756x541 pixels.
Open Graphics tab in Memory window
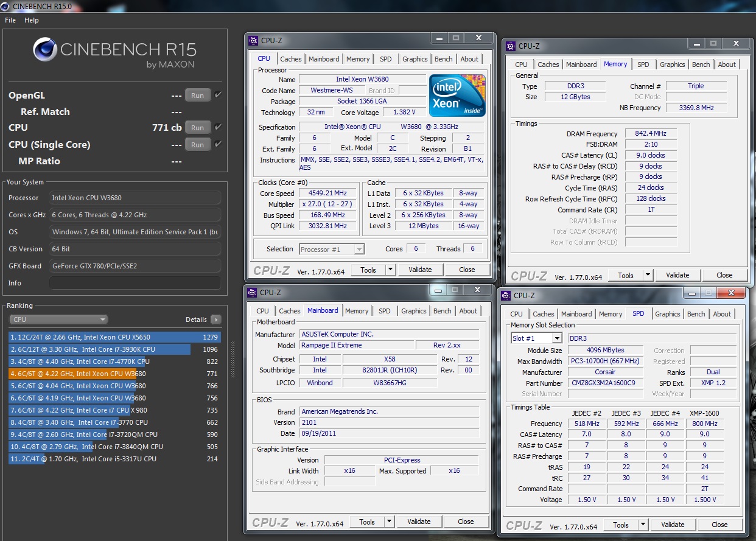673,65
